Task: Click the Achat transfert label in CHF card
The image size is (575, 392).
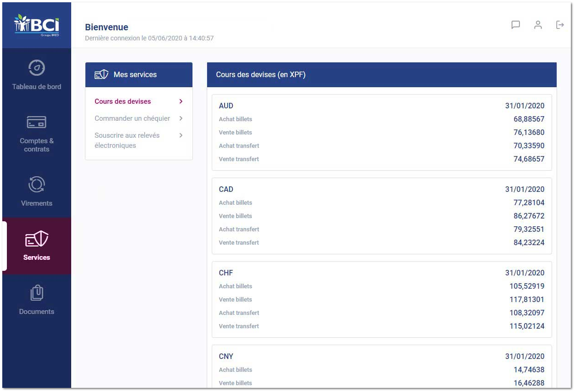Action: tap(239, 313)
